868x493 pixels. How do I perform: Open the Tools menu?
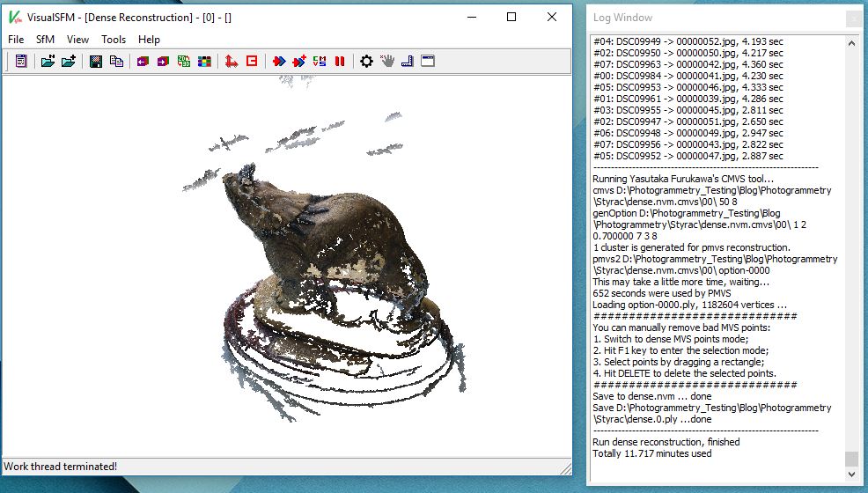click(x=114, y=40)
